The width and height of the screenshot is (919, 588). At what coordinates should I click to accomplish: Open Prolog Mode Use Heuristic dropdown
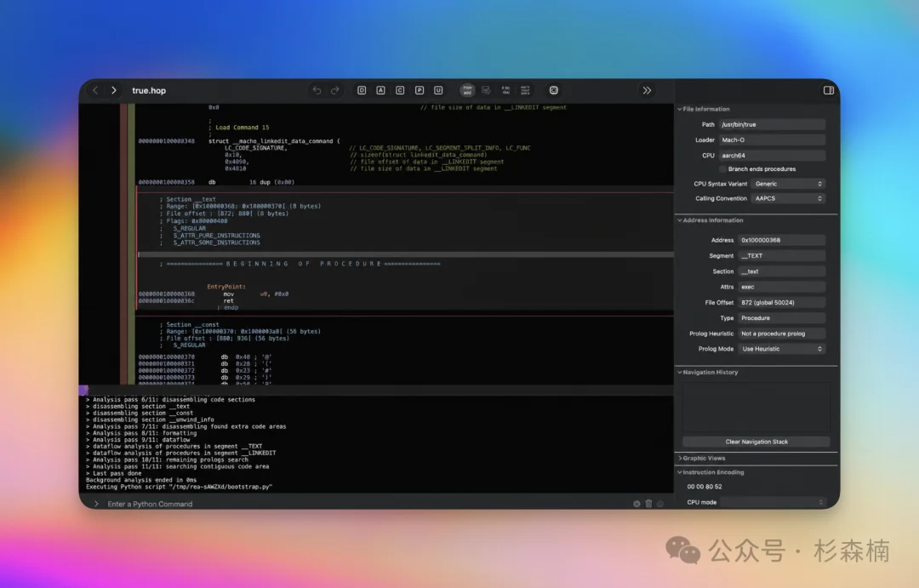782,349
